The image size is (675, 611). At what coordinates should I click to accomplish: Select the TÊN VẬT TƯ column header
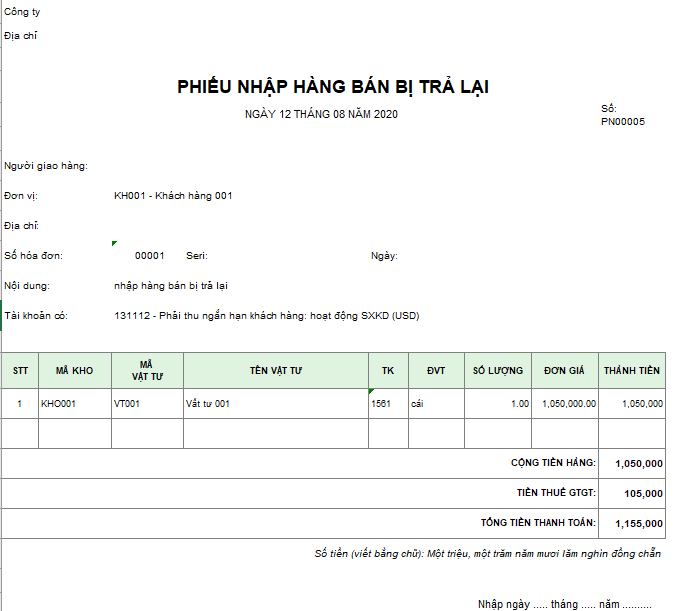276,370
